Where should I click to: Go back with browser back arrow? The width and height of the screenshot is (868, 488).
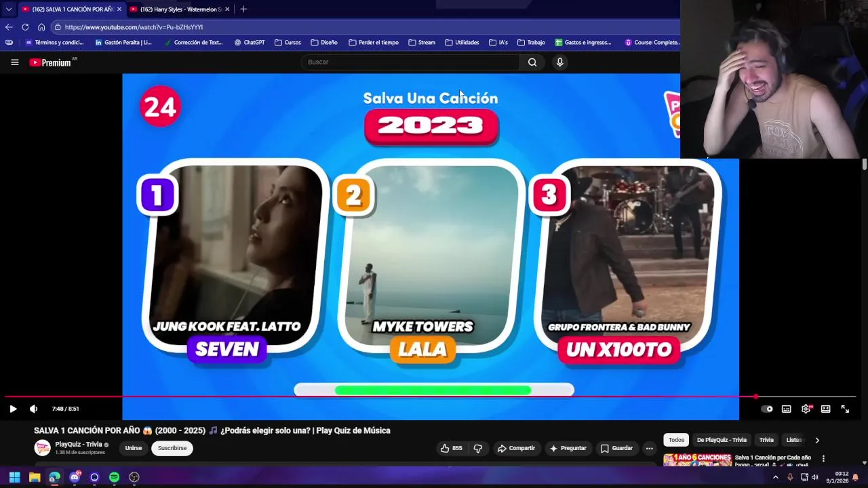pyautogui.click(x=9, y=27)
